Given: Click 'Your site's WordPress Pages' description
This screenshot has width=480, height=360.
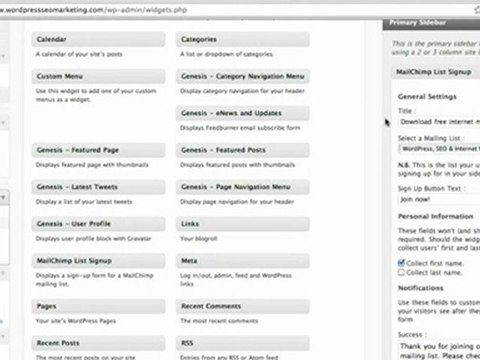Looking at the screenshot, I should pyautogui.click(x=76, y=321).
